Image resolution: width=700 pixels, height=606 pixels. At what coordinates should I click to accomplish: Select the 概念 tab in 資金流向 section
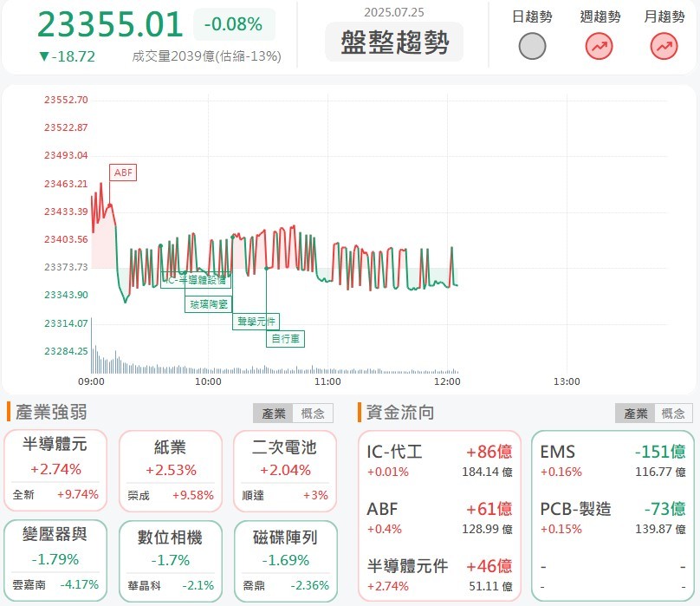tap(673, 414)
